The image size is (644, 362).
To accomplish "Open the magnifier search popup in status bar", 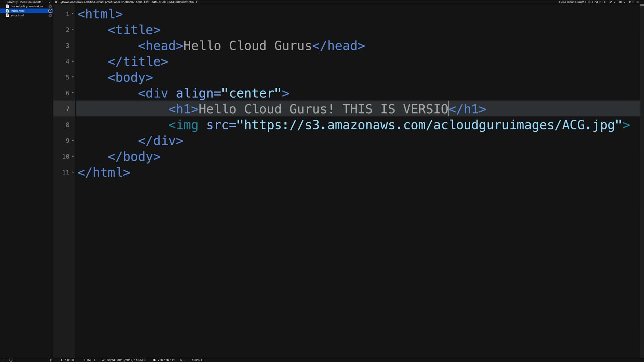I will tap(182, 360).
